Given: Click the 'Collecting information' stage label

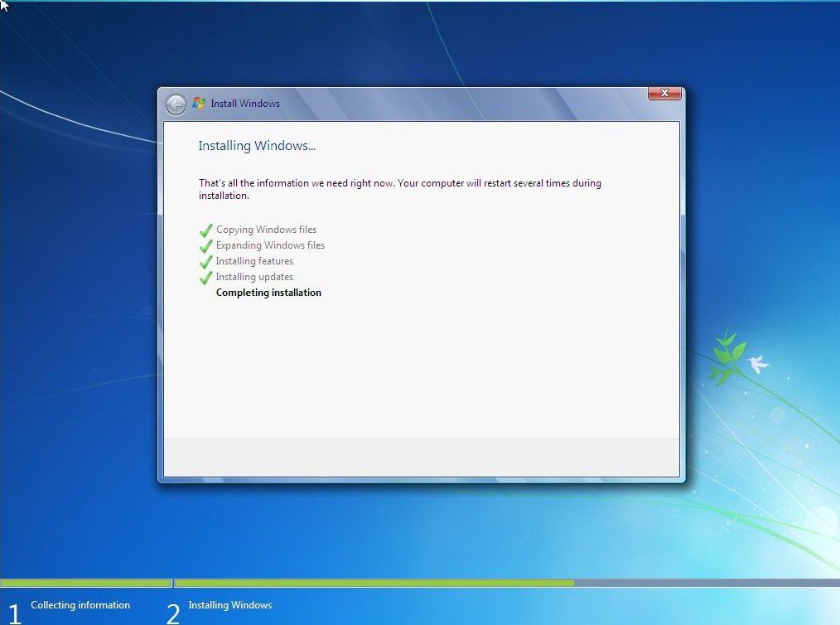Looking at the screenshot, I should tap(80, 605).
